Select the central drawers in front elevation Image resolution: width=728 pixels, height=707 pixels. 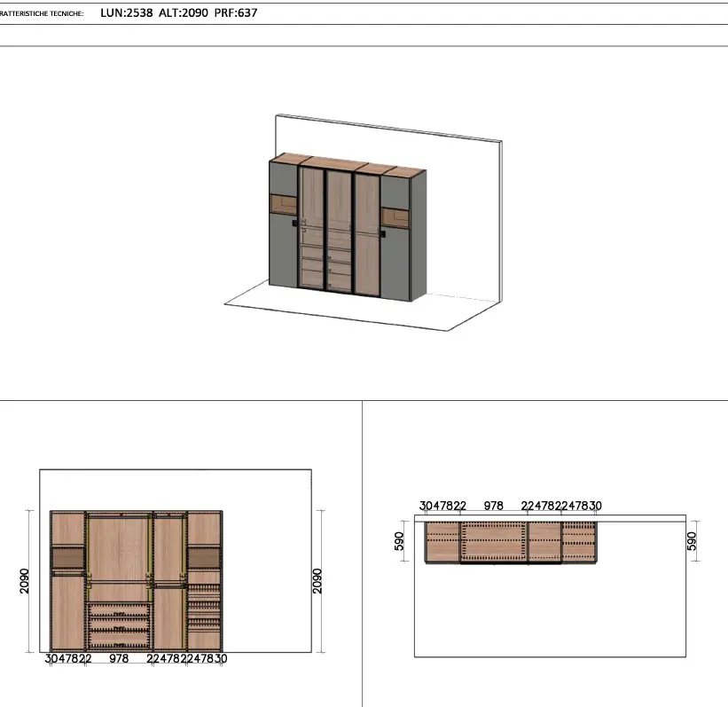point(119,625)
